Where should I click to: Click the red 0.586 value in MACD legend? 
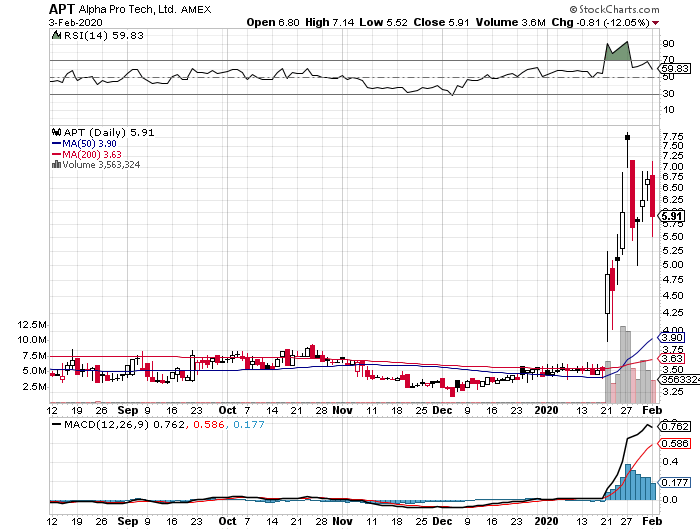[208, 424]
